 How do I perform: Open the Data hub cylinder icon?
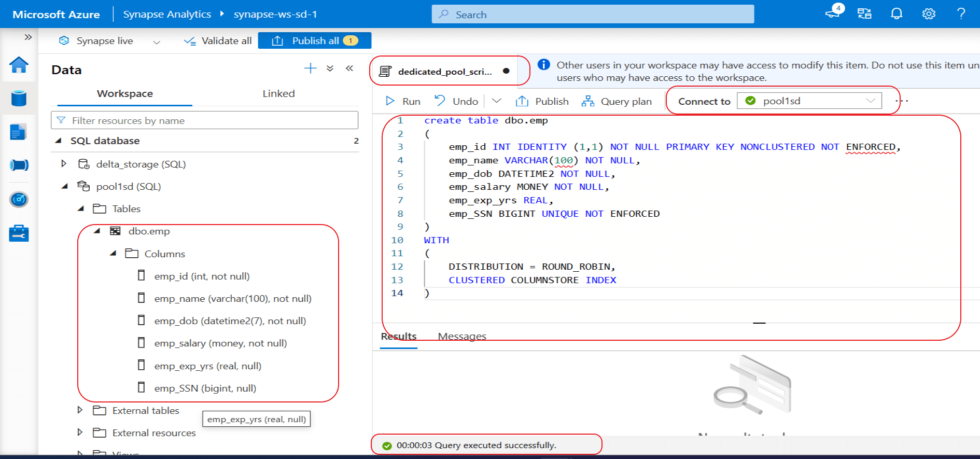[x=19, y=98]
